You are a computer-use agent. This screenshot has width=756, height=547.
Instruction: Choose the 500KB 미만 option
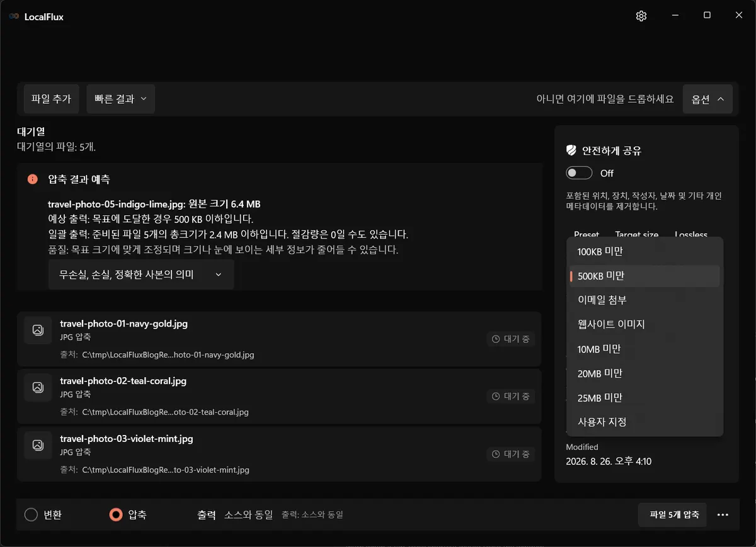644,276
